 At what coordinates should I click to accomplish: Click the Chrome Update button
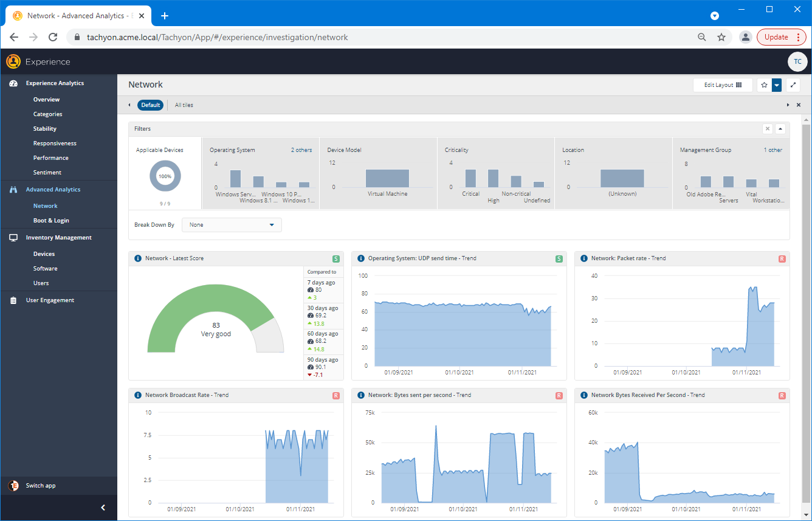click(781, 37)
